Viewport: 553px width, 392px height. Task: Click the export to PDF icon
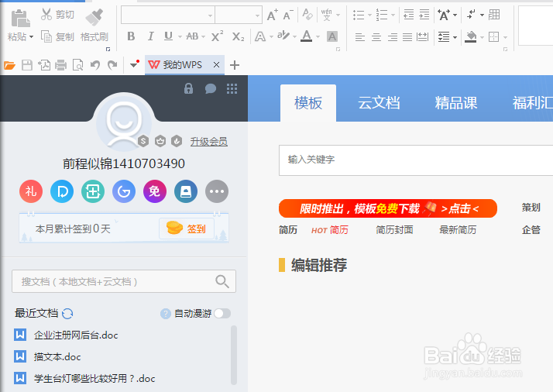[x=44, y=65]
